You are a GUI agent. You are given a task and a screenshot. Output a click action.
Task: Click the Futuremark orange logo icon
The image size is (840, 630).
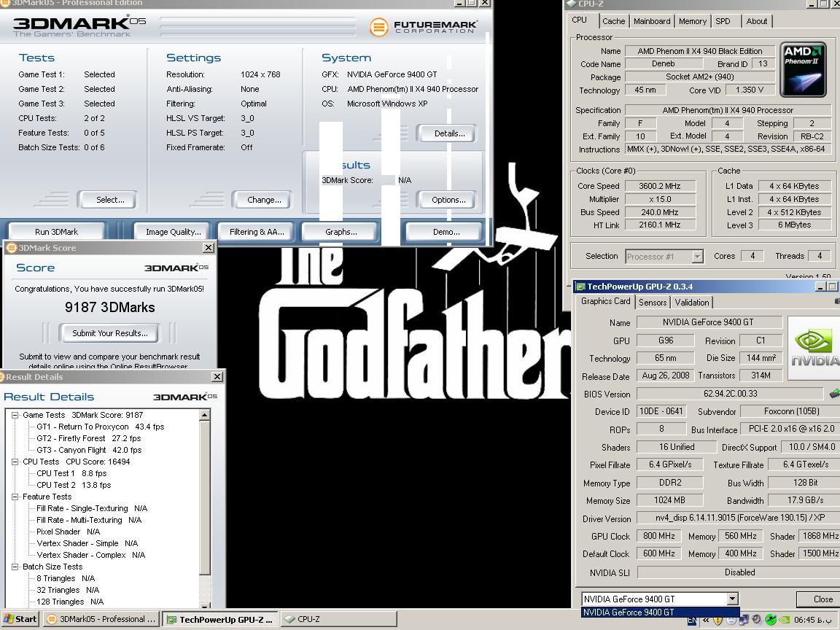click(378, 26)
